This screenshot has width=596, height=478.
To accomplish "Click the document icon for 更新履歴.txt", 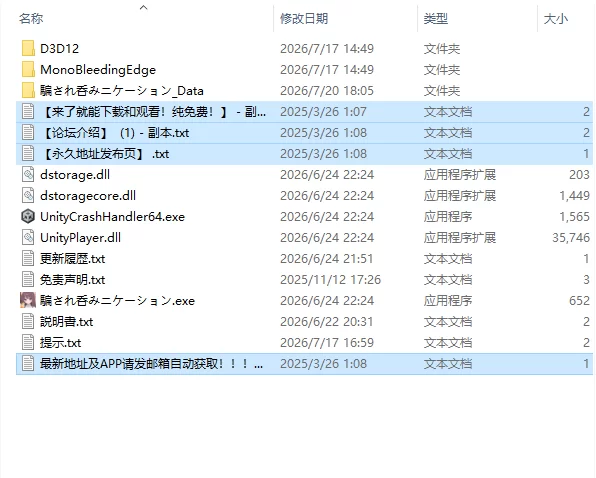I will 28,259.
